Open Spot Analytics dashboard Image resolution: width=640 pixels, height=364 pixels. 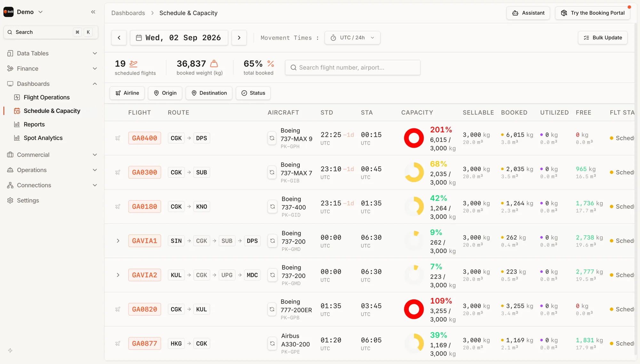(x=43, y=138)
